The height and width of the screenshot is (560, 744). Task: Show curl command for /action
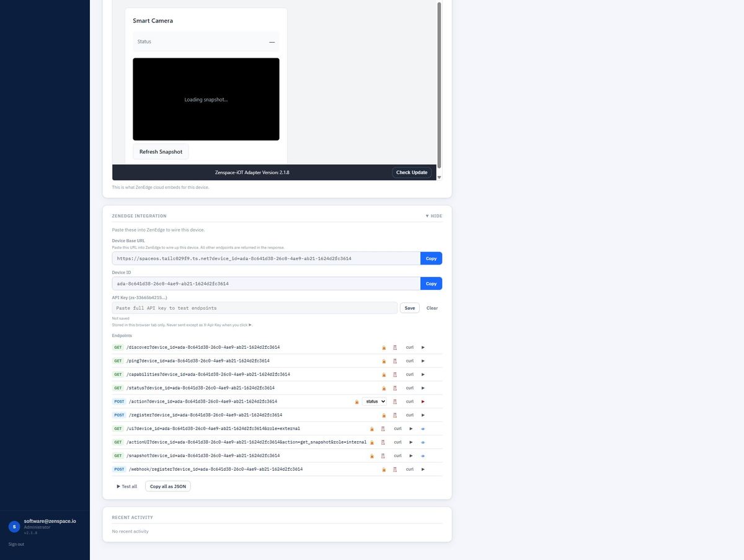(x=410, y=401)
